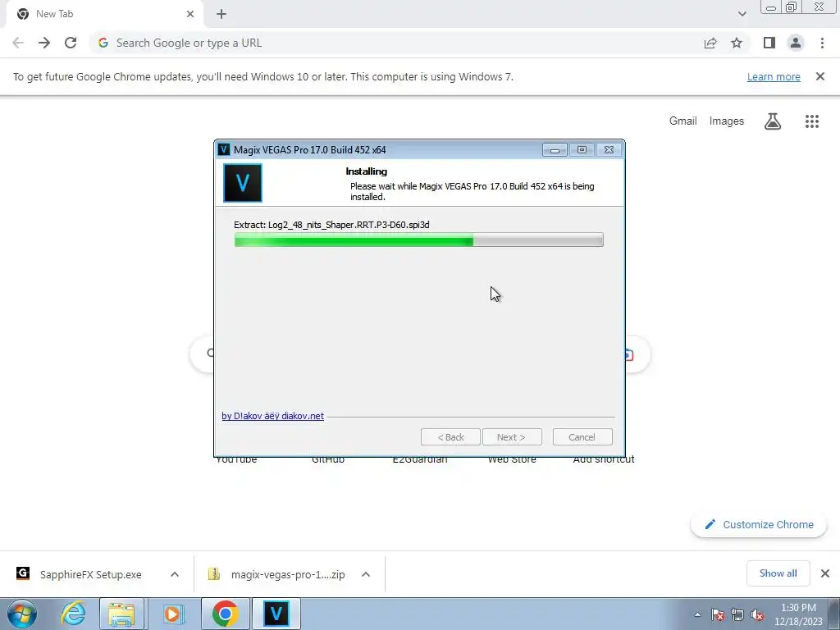Click the Chrome address bar
This screenshot has height=630, width=840.
coord(396,43)
